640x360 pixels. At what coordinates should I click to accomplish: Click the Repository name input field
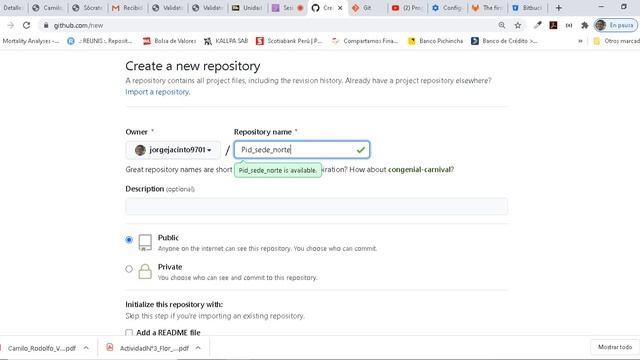coord(302,150)
